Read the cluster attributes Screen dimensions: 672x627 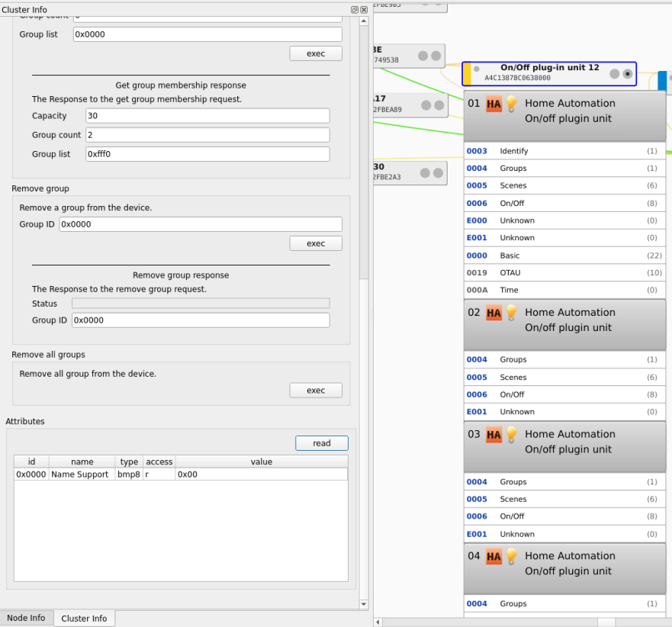[322, 443]
